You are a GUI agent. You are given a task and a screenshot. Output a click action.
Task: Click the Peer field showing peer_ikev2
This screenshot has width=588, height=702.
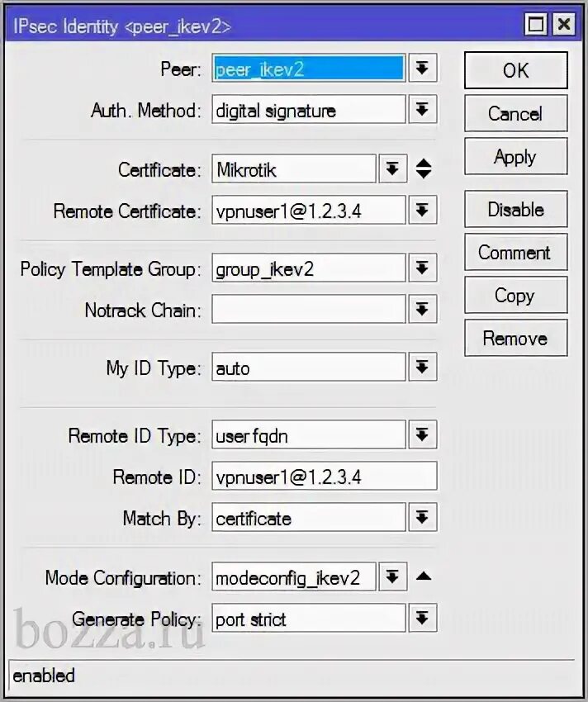click(309, 68)
